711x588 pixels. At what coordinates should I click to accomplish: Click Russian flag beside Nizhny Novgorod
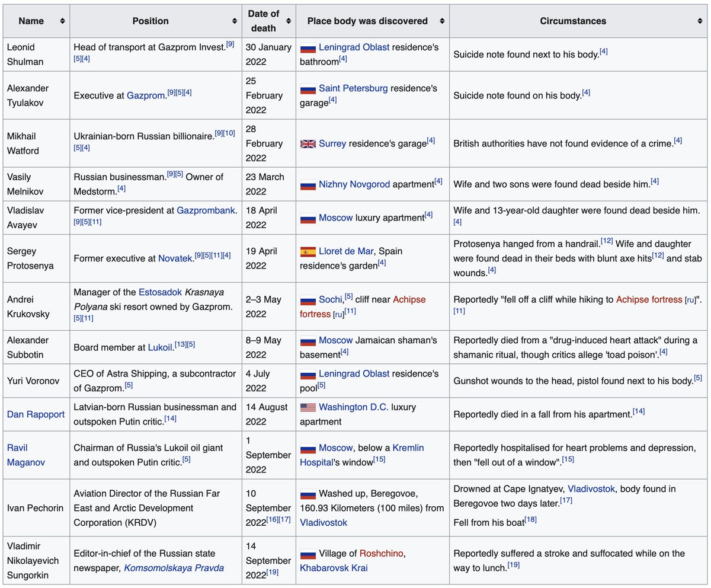pyautogui.click(x=308, y=185)
